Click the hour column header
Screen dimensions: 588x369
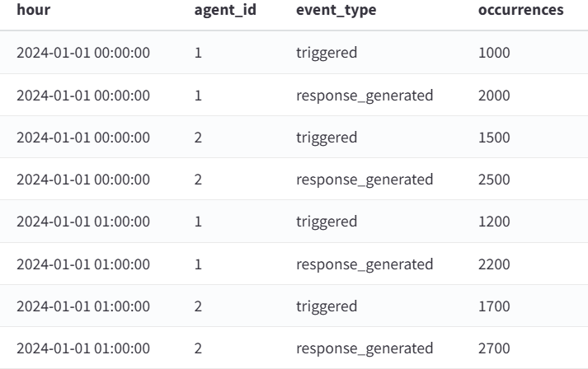click(x=33, y=10)
